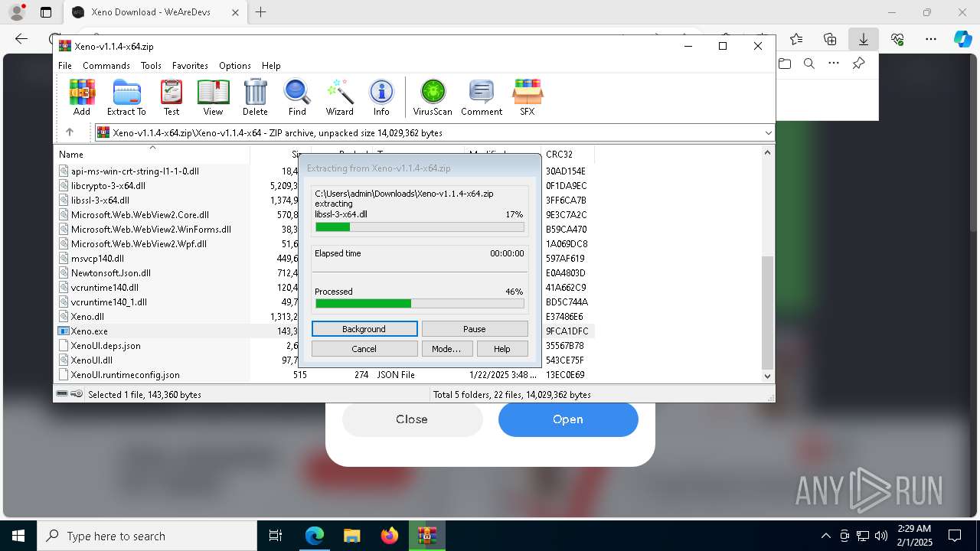
Task: Open the Help menu
Action: tap(271, 66)
